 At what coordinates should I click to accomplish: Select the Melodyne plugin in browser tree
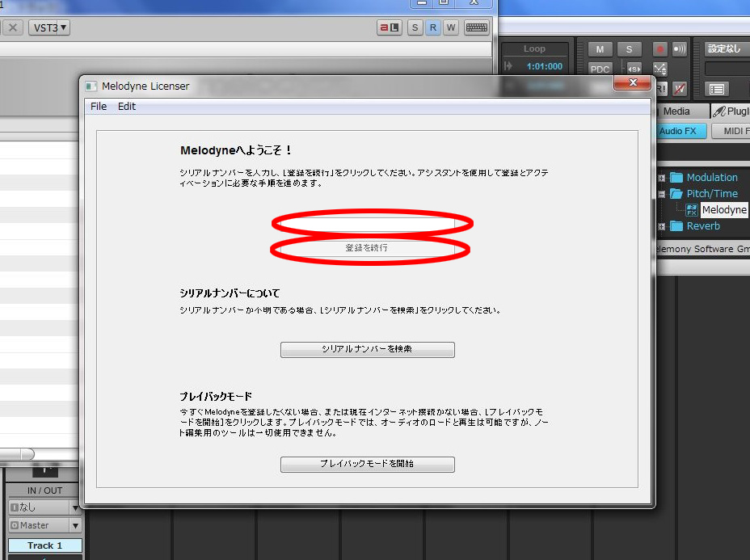(724, 210)
